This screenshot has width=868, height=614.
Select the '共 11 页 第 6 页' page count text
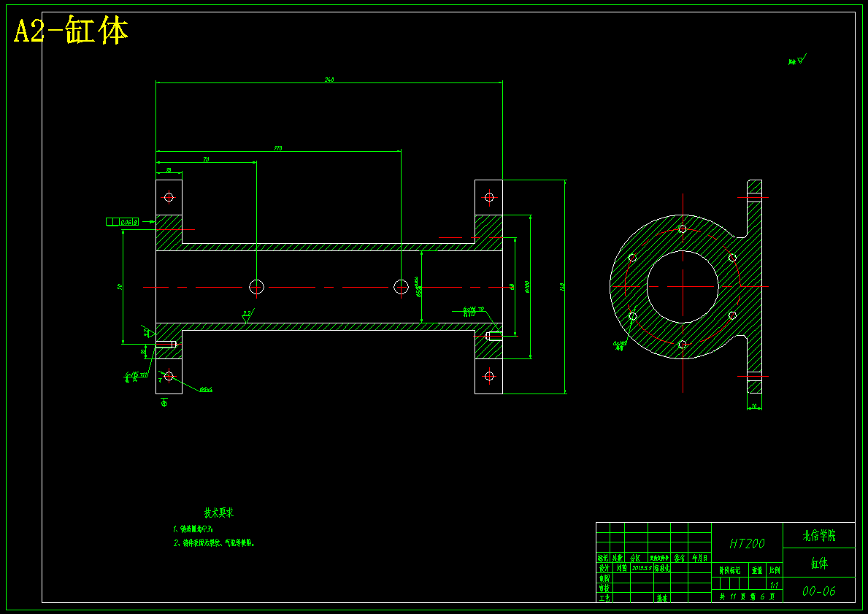pyautogui.click(x=747, y=596)
